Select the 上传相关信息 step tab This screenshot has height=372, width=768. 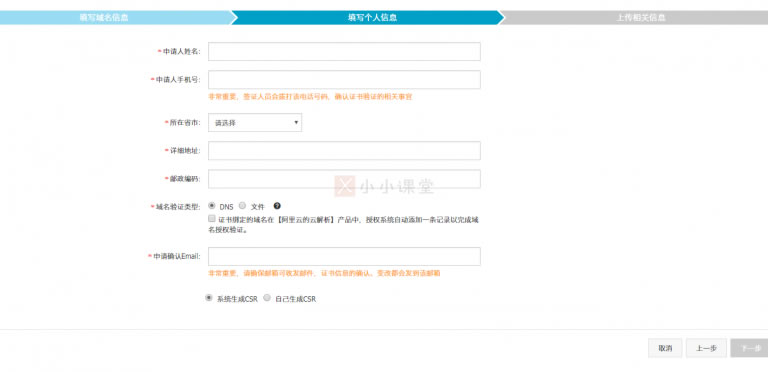pos(634,18)
